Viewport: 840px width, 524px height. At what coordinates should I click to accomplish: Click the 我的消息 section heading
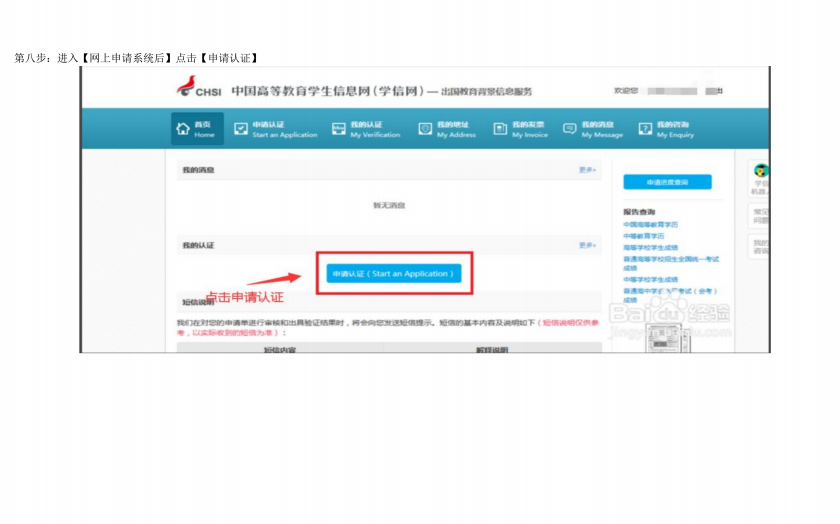coord(198,170)
